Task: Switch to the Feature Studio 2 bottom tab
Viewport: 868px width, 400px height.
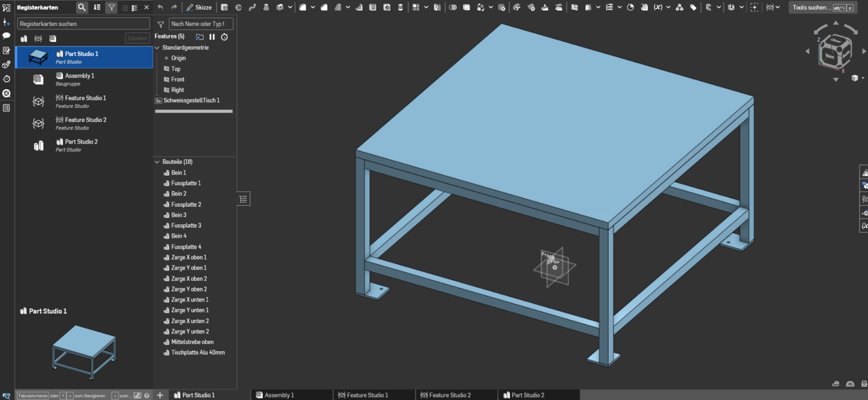Action: click(x=457, y=395)
